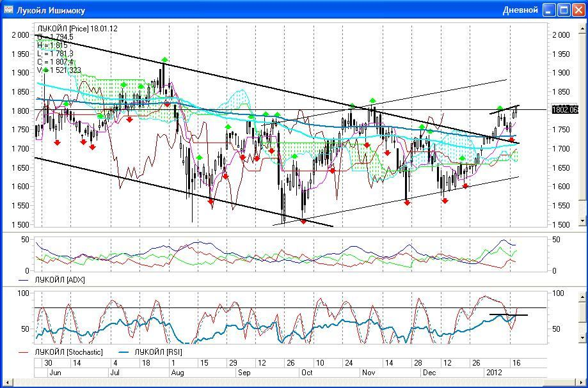The image size is (588, 388).
Task: Click the V = 1 521 323 volume value
Action: [x=59, y=70]
